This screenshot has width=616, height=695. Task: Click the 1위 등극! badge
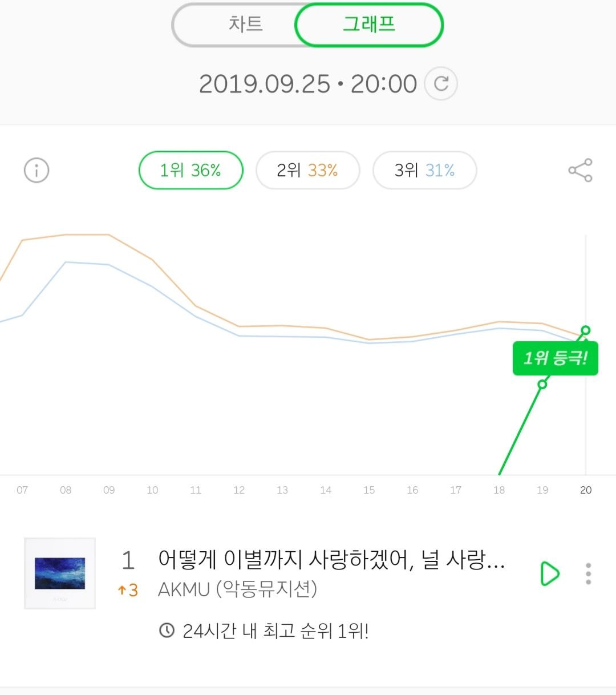coord(555,358)
